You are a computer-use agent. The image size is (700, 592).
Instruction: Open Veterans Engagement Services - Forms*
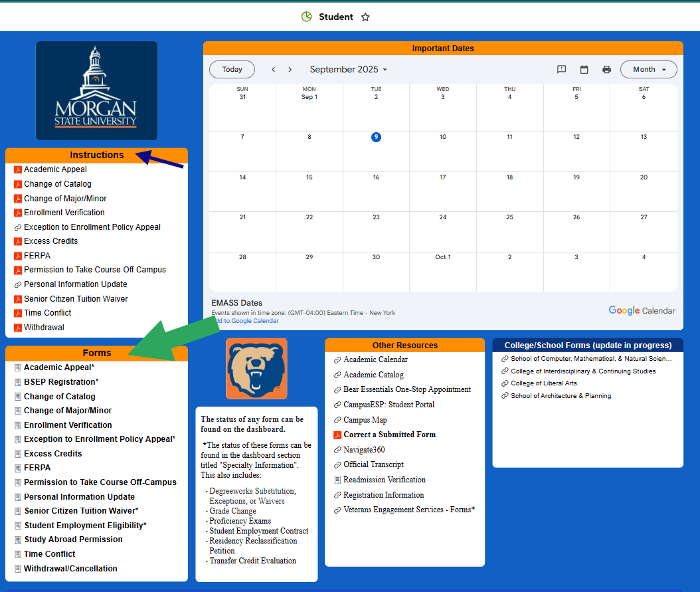pos(409,510)
